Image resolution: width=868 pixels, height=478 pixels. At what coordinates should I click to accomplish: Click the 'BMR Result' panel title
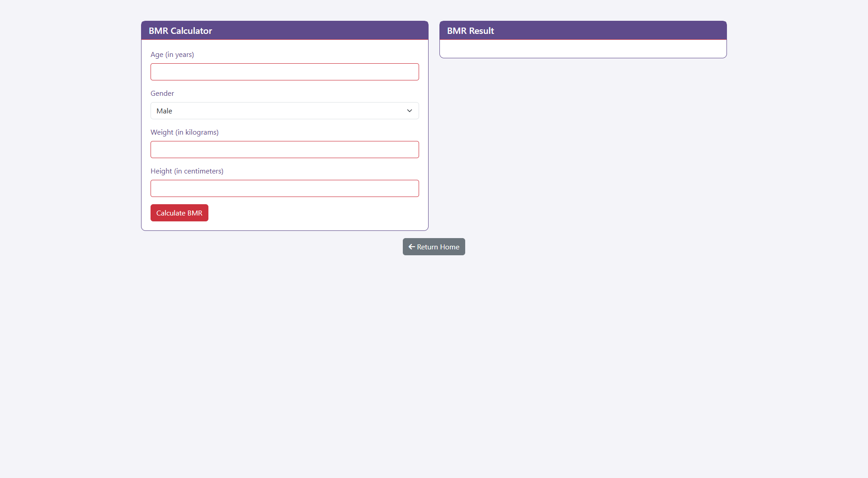(470, 31)
